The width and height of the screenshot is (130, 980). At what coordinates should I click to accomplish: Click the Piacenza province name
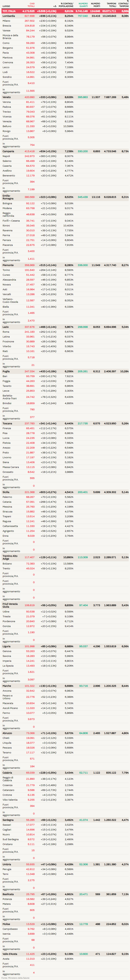click(8, 245)
